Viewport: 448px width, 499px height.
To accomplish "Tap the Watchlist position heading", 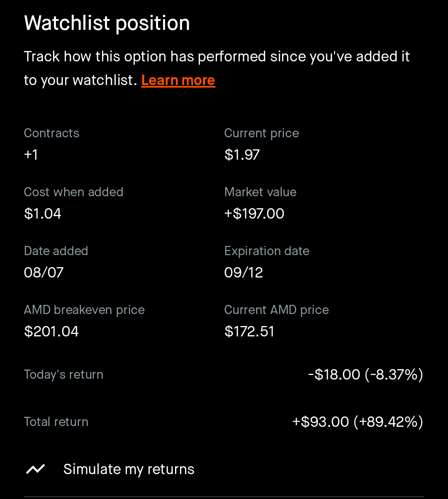I will (107, 23).
